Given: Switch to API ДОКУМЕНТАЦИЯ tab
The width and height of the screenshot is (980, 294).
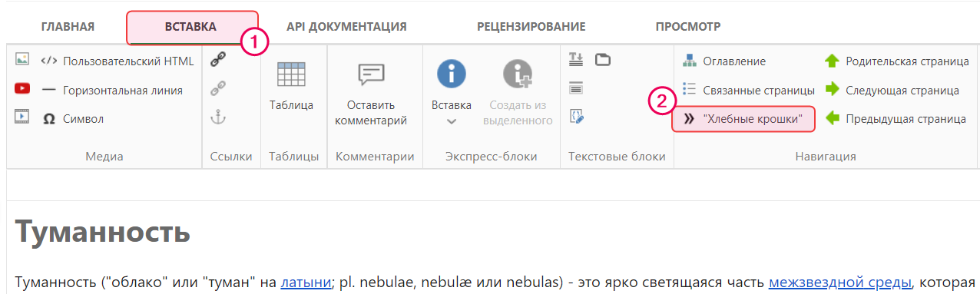Looking at the screenshot, I should (x=346, y=27).
